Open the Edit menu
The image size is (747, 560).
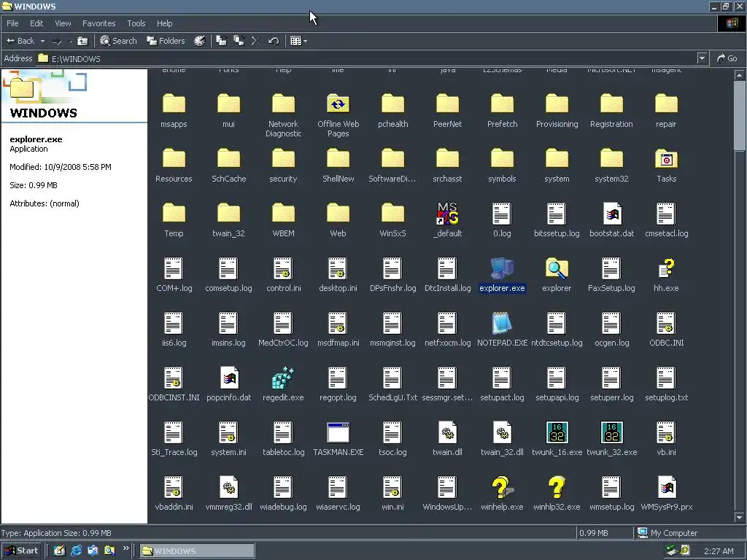tap(36, 23)
